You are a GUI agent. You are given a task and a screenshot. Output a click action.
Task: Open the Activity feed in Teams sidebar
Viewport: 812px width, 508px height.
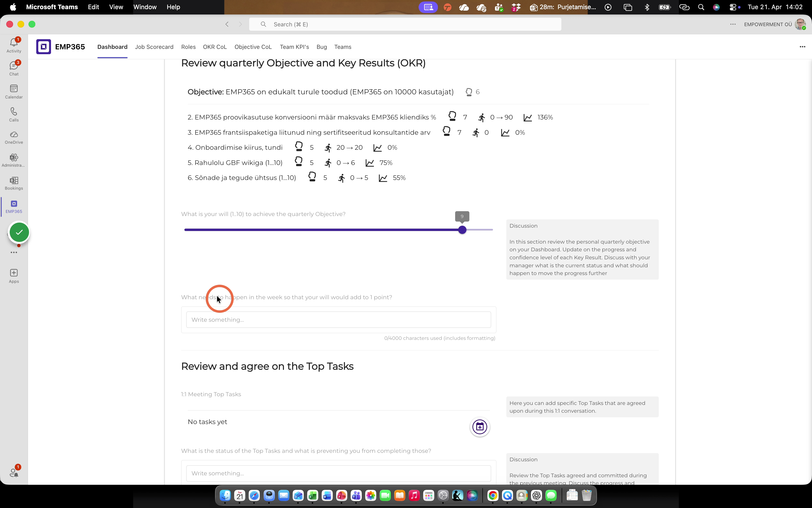click(14, 45)
